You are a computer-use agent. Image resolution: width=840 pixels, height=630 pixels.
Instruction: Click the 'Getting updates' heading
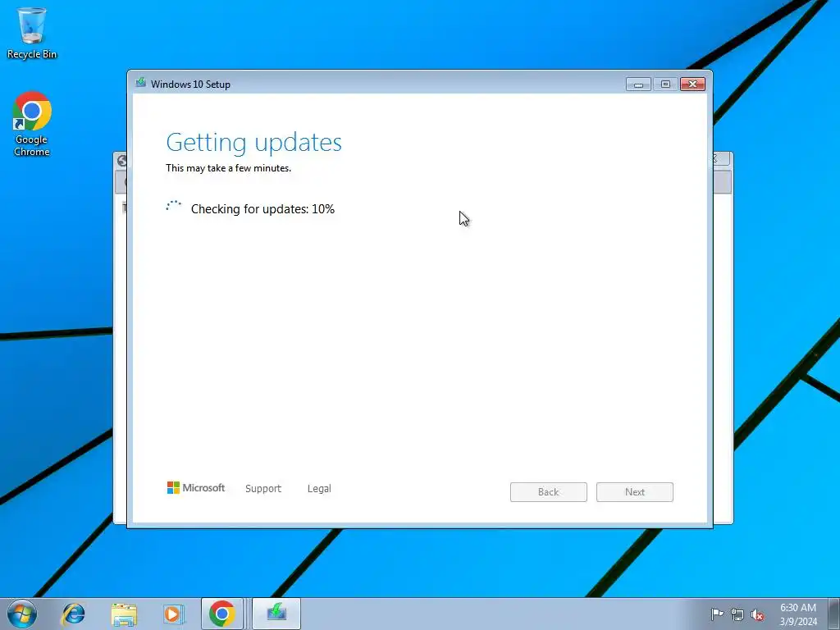pyautogui.click(x=254, y=142)
